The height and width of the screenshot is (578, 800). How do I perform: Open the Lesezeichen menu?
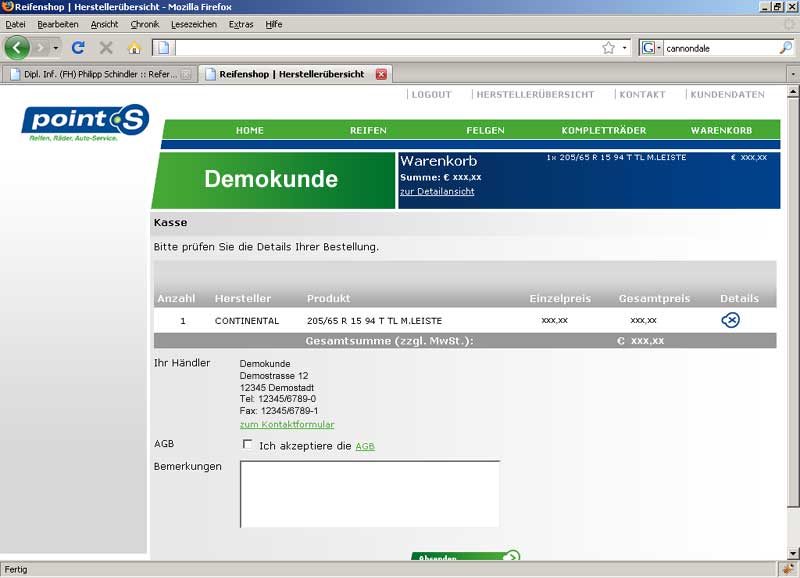click(x=194, y=24)
